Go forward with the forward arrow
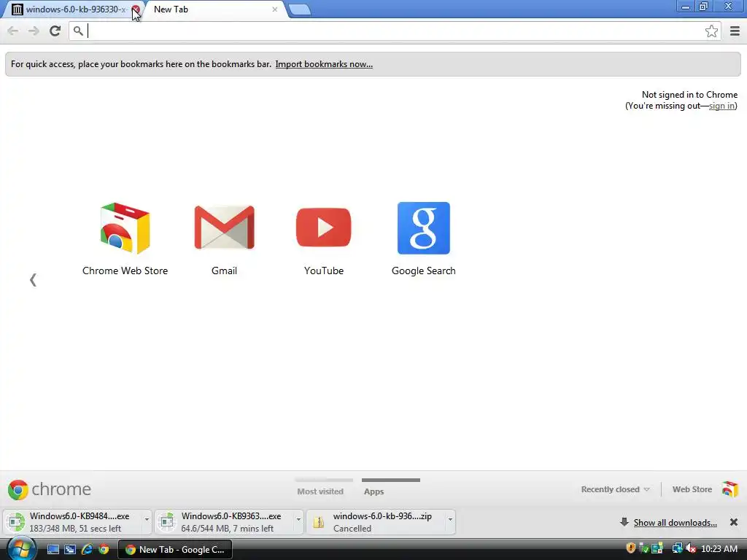This screenshot has width=747, height=560. (34, 31)
